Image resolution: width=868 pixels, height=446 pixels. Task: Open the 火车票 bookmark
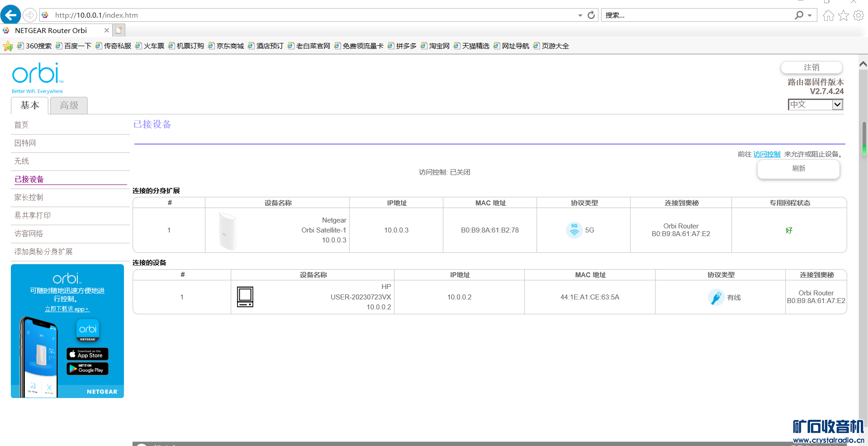(x=150, y=46)
